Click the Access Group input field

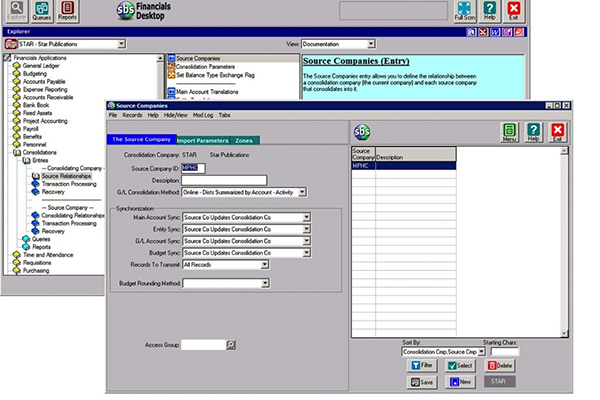pyautogui.click(x=204, y=345)
